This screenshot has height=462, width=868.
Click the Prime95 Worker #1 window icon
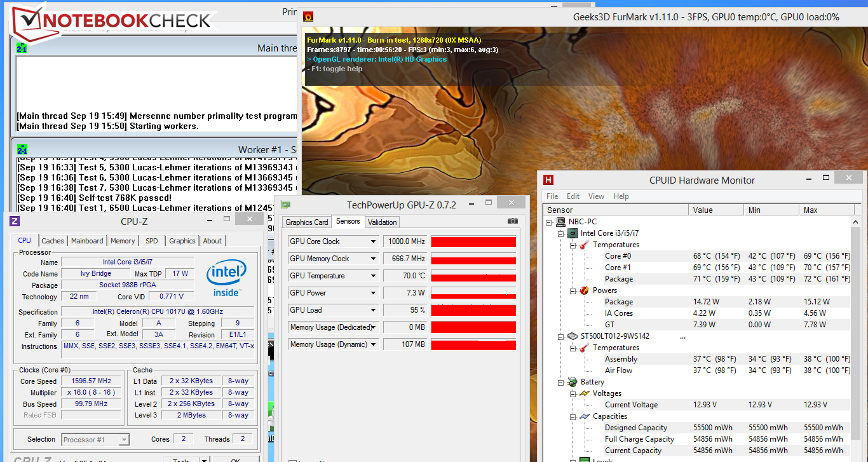(x=22, y=149)
